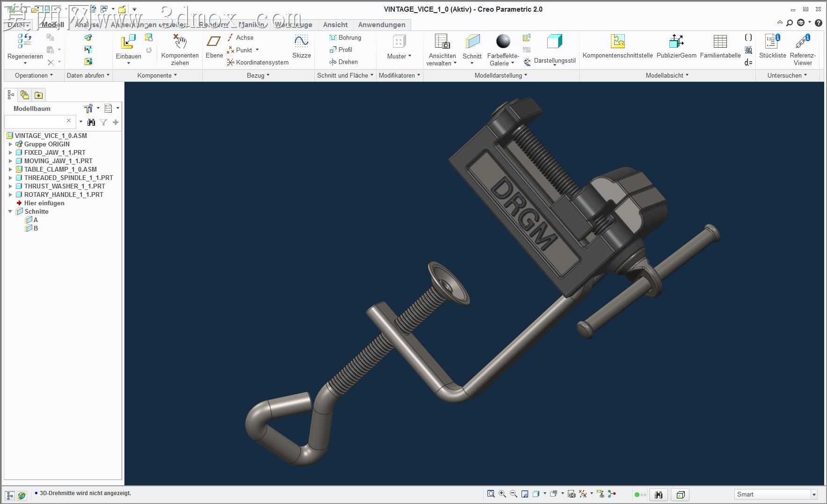
Task: Toggle the favorites tab icon
Action: 38,95
